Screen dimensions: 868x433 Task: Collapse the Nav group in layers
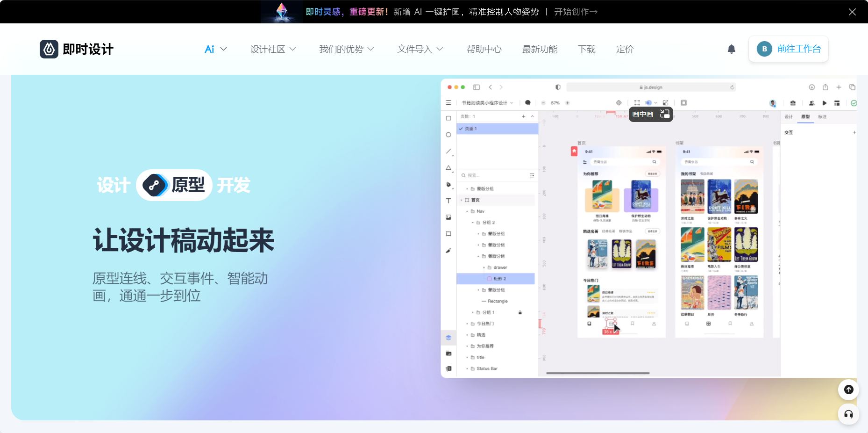(467, 211)
